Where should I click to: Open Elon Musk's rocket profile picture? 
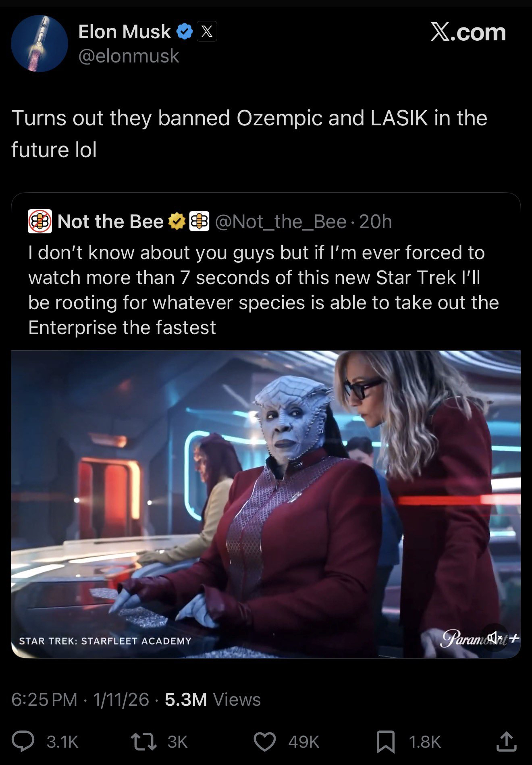pyautogui.click(x=39, y=44)
